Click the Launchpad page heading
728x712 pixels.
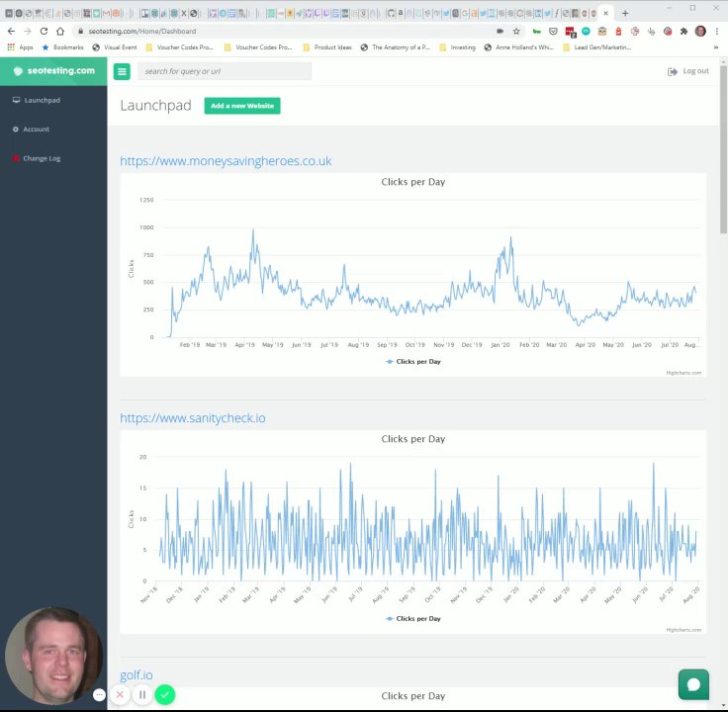click(155, 106)
